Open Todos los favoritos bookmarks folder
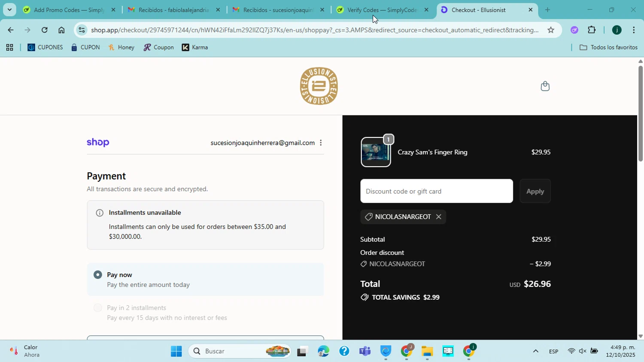This screenshot has height=362, width=644. [608, 48]
